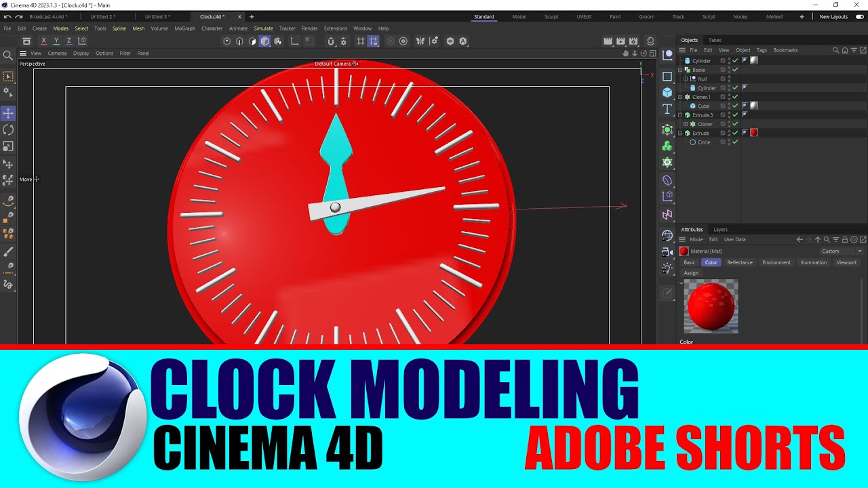The height and width of the screenshot is (488, 868).
Task: Click the red material preview sphere
Action: click(x=711, y=306)
